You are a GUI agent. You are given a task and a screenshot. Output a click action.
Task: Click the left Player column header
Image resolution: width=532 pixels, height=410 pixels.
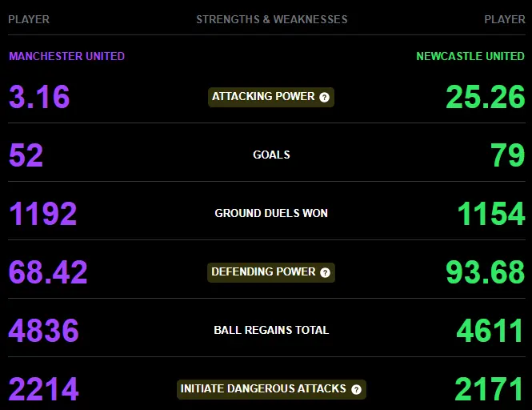(x=29, y=19)
